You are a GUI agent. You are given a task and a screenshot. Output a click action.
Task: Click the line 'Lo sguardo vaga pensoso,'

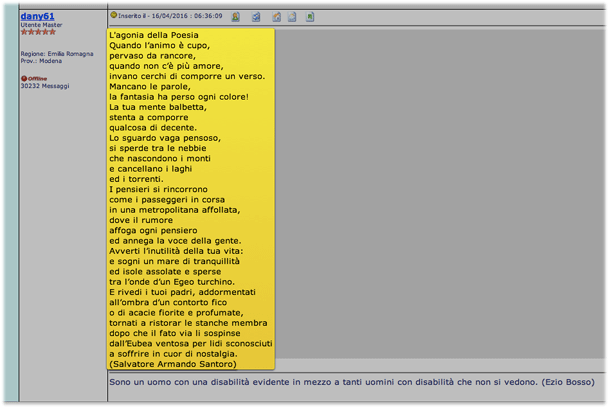pyautogui.click(x=165, y=138)
